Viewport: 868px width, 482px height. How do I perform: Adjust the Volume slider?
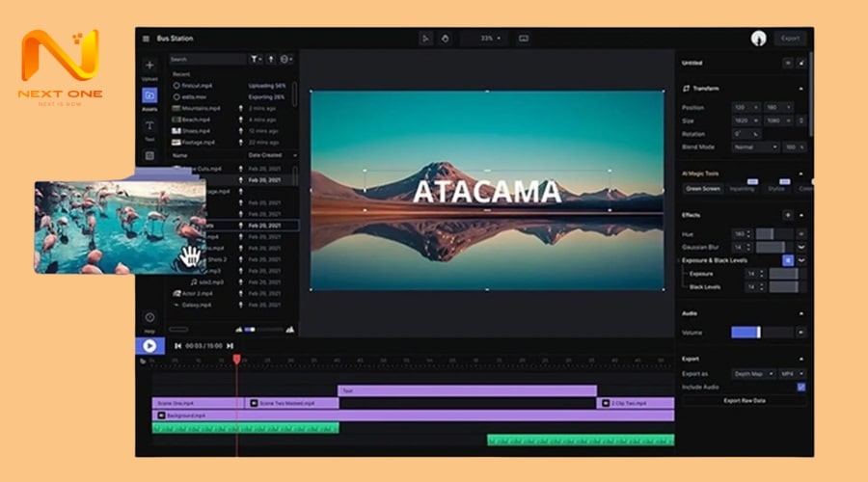[746, 333]
